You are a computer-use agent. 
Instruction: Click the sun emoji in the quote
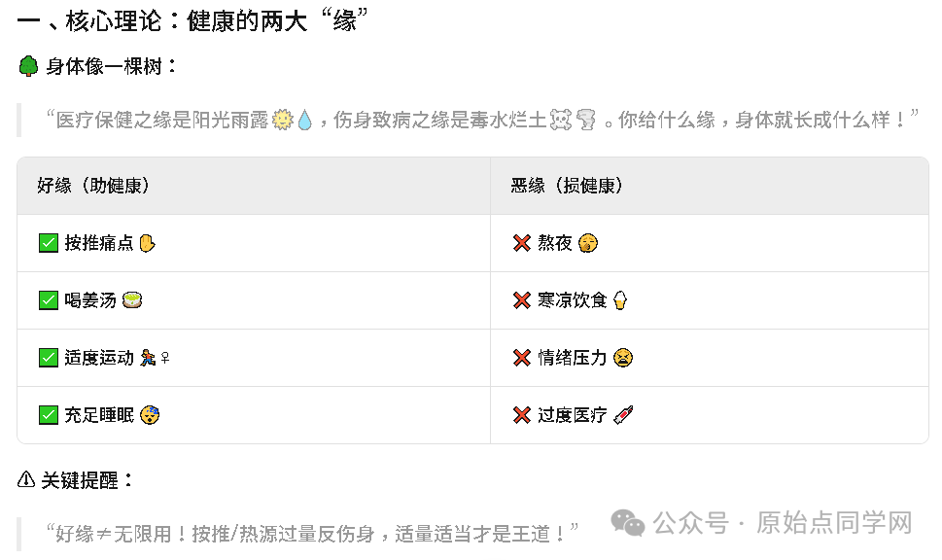point(283,121)
